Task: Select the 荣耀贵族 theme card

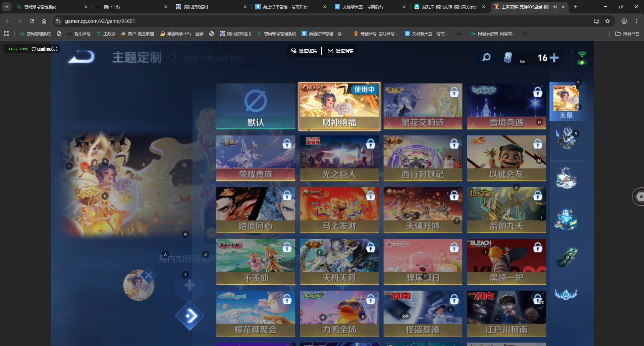Action: (256, 158)
